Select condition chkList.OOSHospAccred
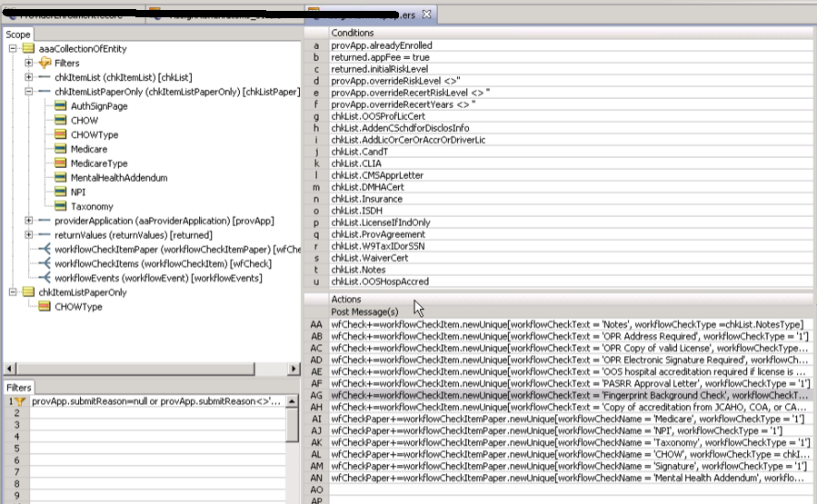 pos(571,282)
